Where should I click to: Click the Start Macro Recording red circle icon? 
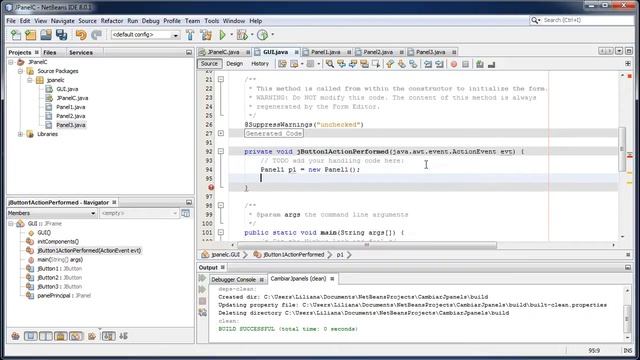pos(454,64)
